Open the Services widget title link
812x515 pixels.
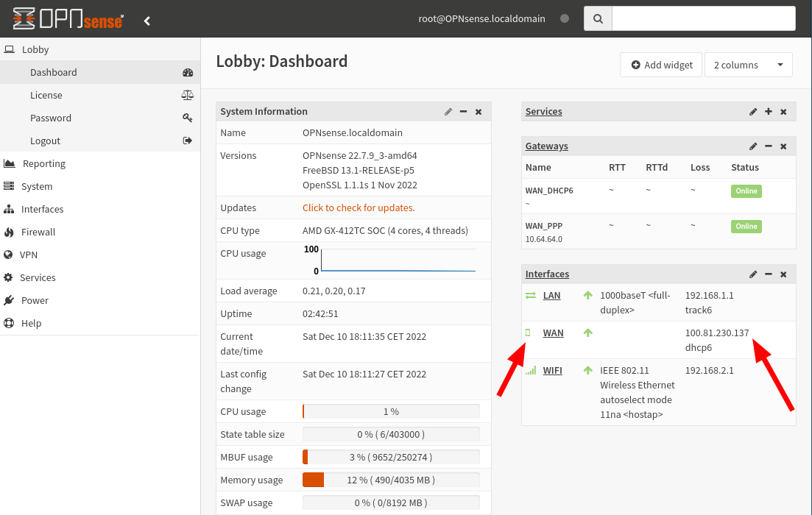543,111
